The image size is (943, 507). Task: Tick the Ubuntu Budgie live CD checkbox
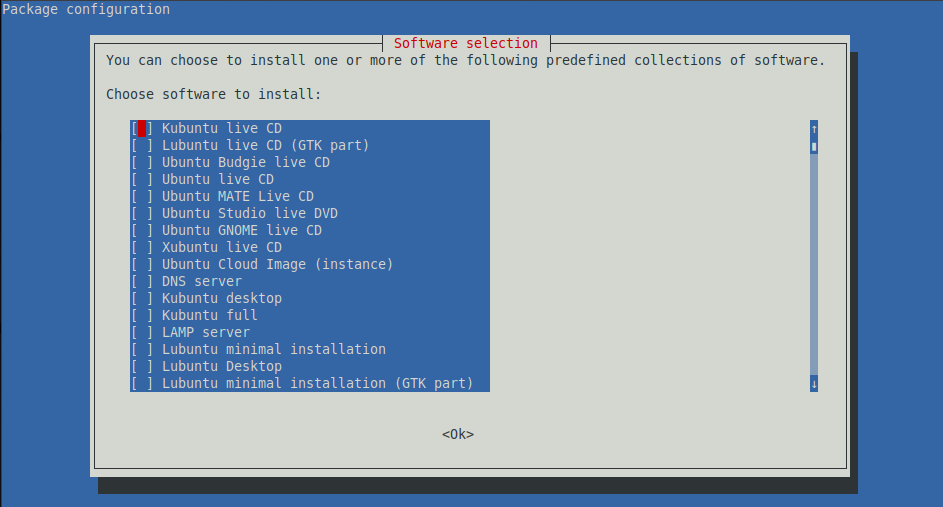click(142, 162)
